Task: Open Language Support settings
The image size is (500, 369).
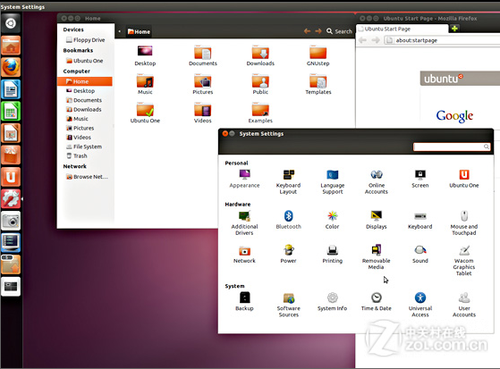Action: [332, 182]
